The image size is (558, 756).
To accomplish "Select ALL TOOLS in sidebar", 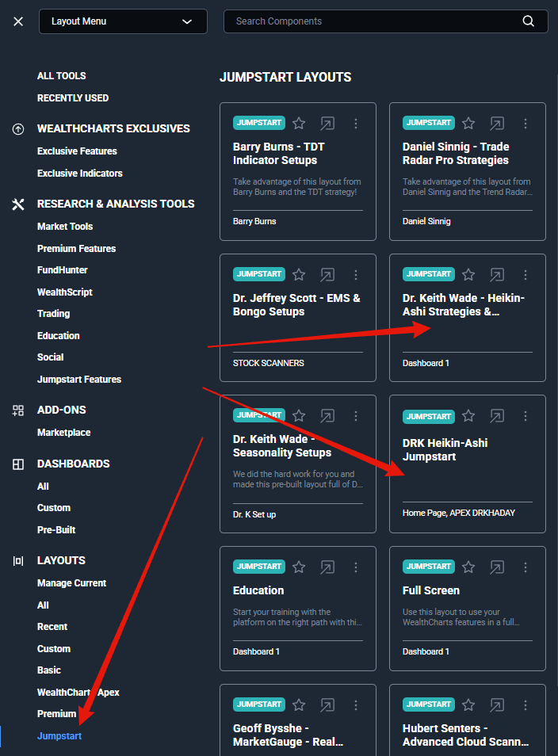I will pyautogui.click(x=62, y=76).
